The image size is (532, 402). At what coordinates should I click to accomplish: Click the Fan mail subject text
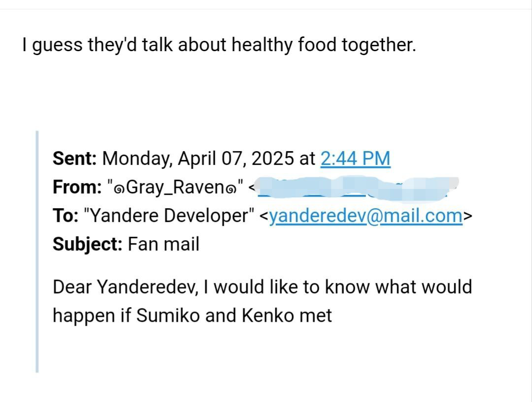(x=164, y=244)
